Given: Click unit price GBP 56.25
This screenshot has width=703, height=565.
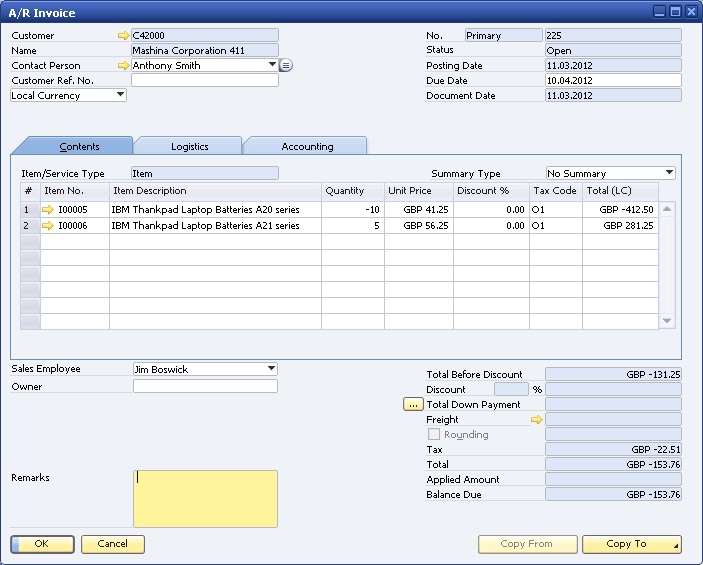Looking at the screenshot, I should 419,226.
